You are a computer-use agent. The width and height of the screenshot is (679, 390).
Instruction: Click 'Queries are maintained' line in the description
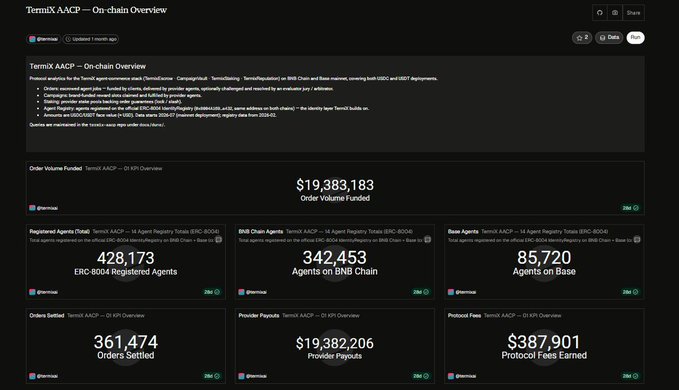(97, 125)
